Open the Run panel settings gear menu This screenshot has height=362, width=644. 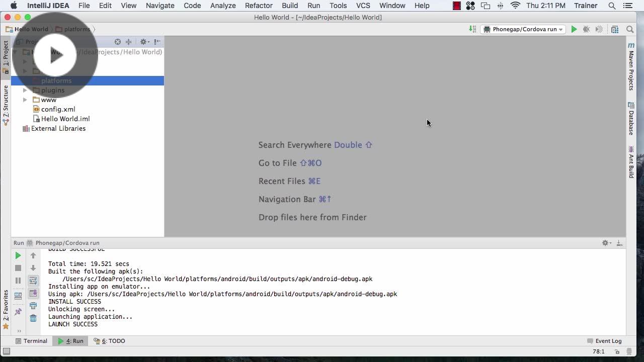pyautogui.click(x=605, y=243)
